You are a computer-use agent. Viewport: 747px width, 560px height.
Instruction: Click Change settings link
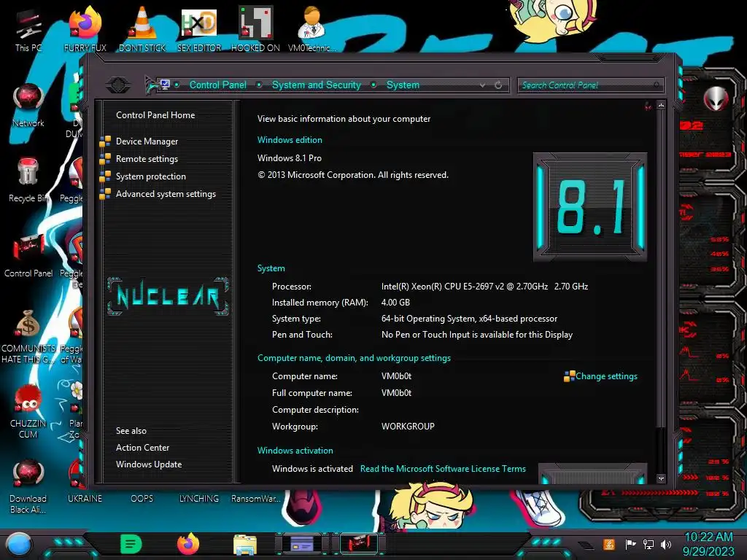pos(606,376)
